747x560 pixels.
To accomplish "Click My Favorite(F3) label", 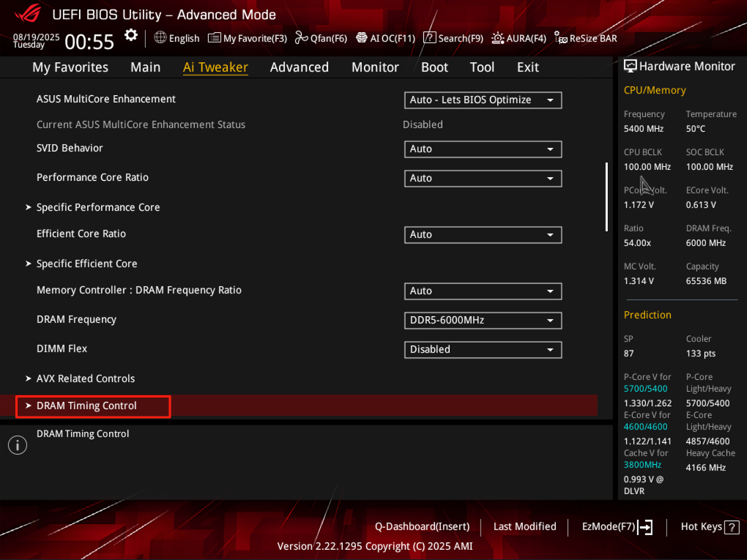I will coord(255,38).
